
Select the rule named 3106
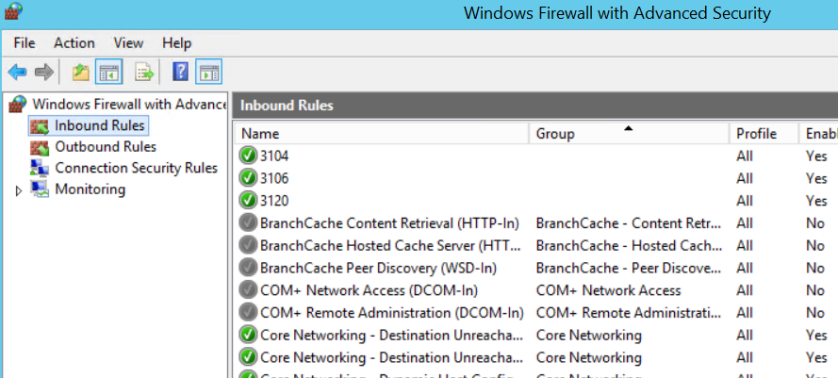click(x=274, y=178)
